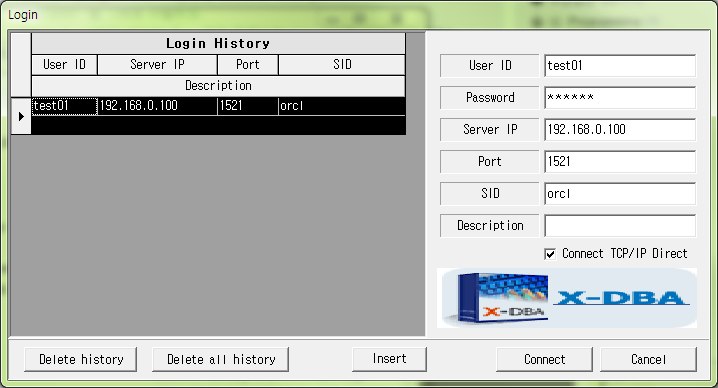Click the SID column header
The image size is (718, 388).
coord(342,65)
